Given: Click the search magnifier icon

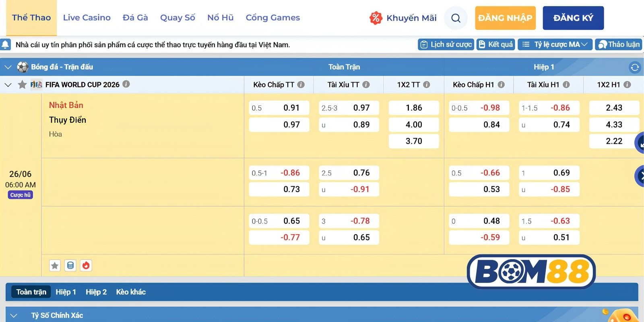Looking at the screenshot, I should (x=456, y=18).
